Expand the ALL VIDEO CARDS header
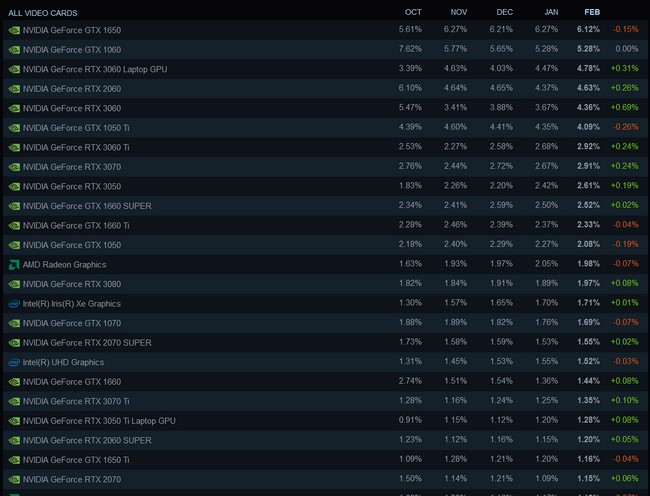Screen dimensions: 650x496 click(43, 13)
